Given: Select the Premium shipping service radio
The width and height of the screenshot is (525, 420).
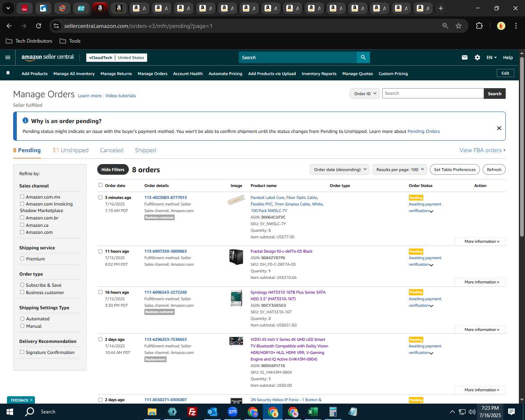Looking at the screenshot, I should [22, 258].
